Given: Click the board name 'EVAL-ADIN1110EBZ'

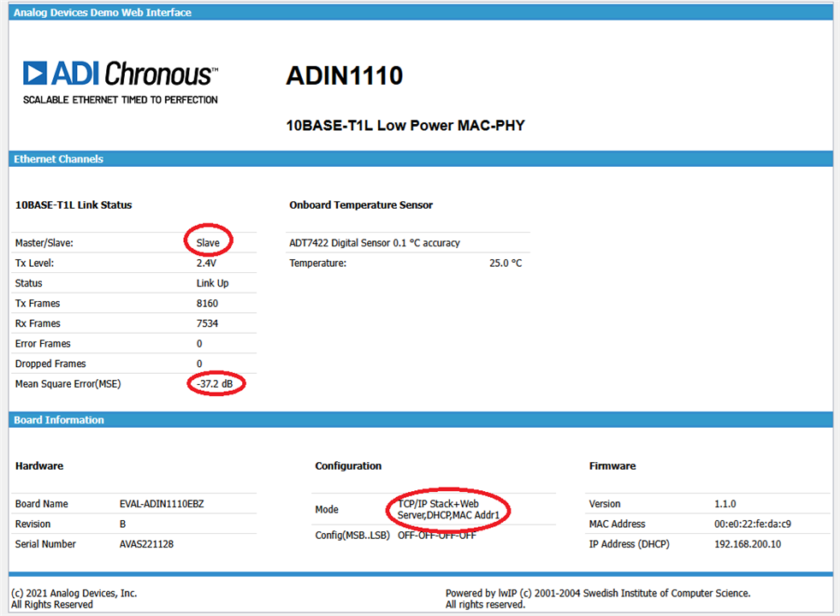Looking at the screenshot, I should [162, 504].
